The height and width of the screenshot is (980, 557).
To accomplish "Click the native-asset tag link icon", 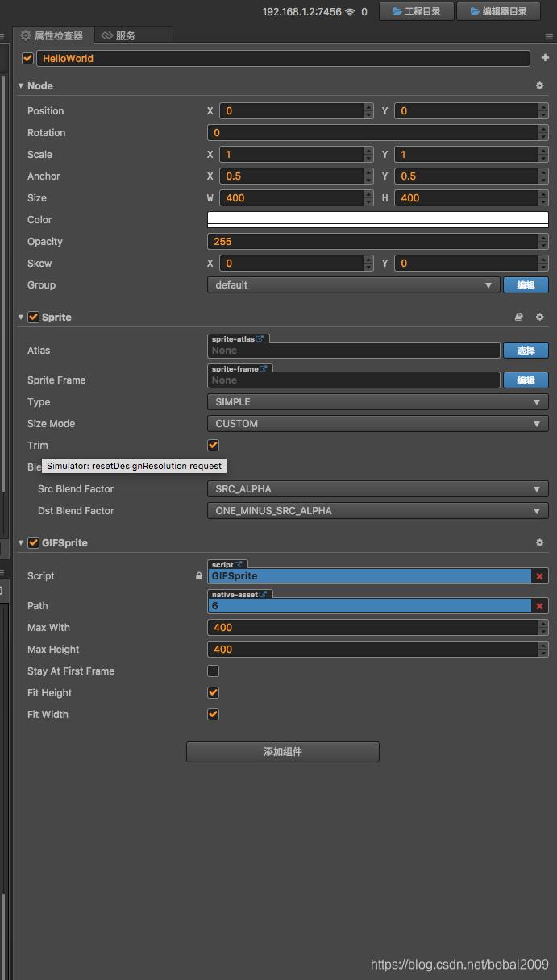I will click(264, 595).
